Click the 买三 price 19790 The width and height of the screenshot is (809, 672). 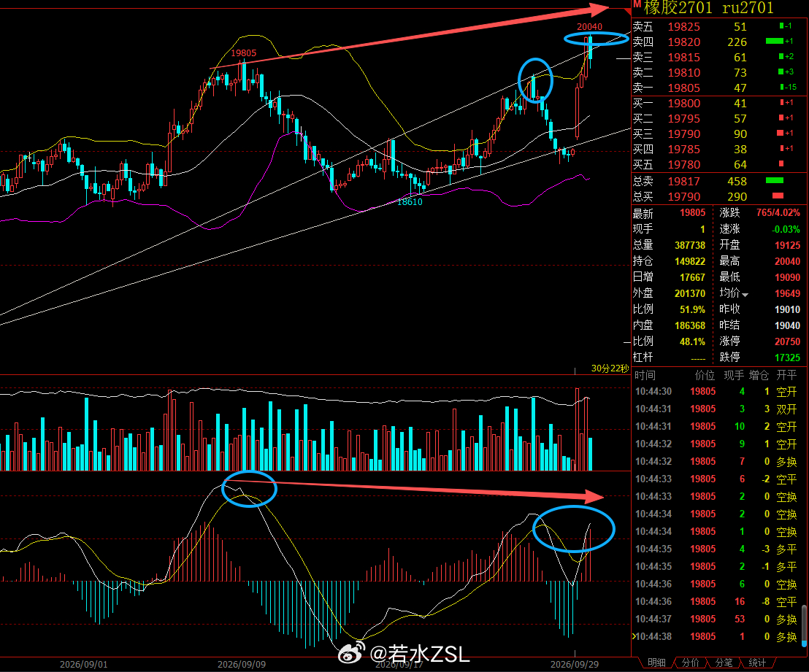coord(683,134)
